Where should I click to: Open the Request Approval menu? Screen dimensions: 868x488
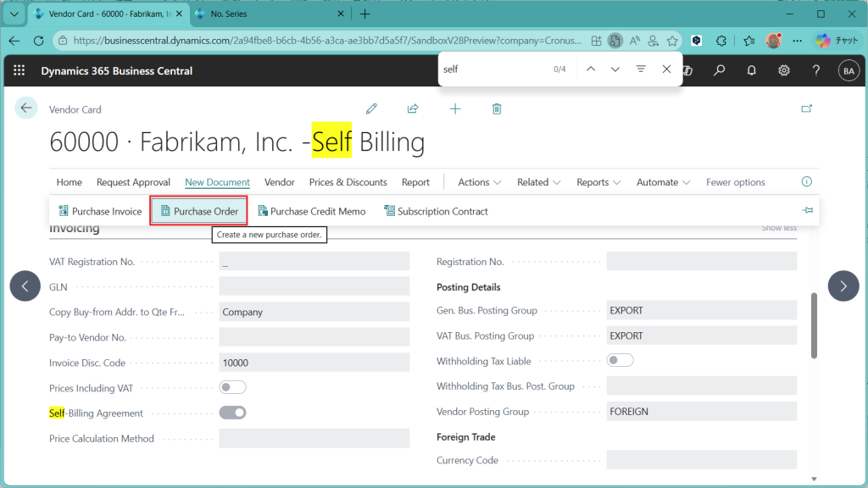(133, 182)
